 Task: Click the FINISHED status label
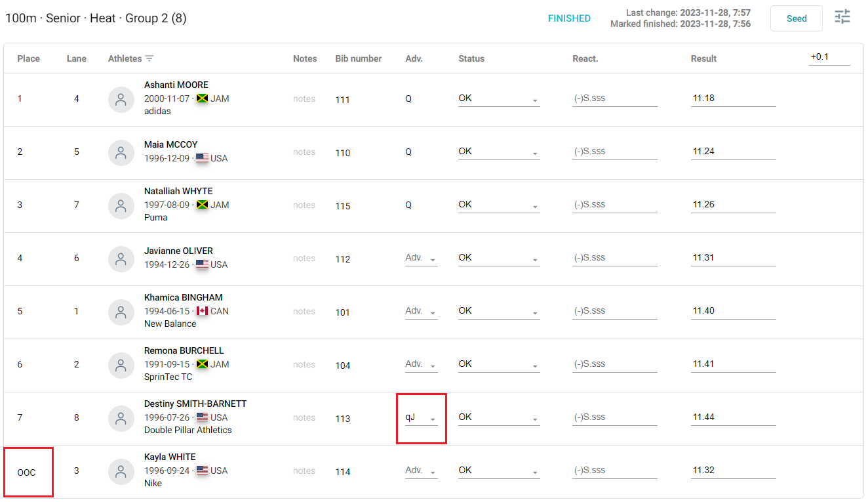click(x=568, y=18)
